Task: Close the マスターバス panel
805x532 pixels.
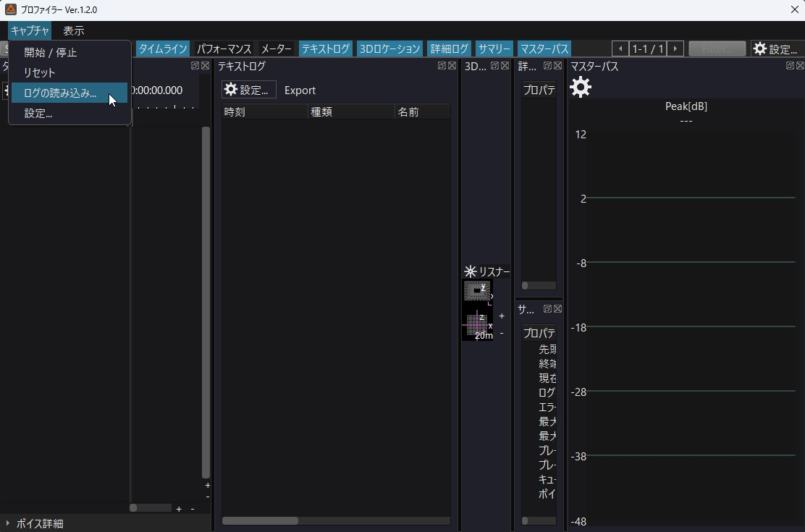Action: [x=801, y=66]
